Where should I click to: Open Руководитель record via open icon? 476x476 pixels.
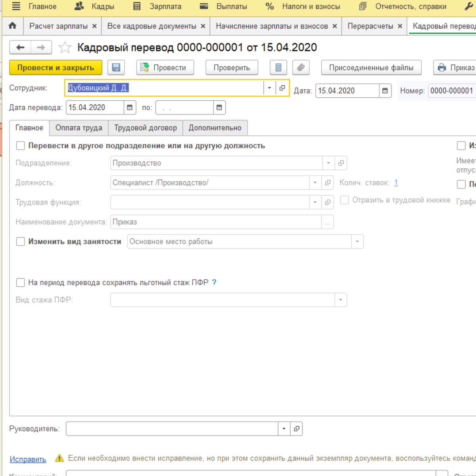(x=296, y=429)
